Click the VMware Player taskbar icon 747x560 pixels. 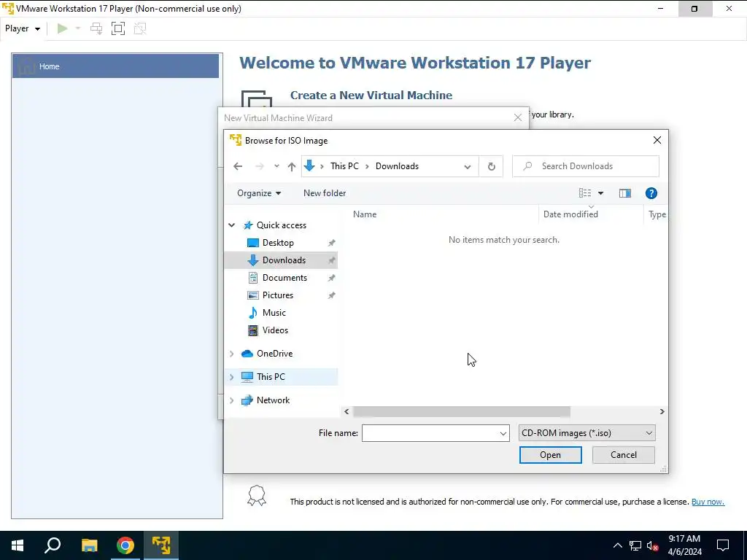161,545
